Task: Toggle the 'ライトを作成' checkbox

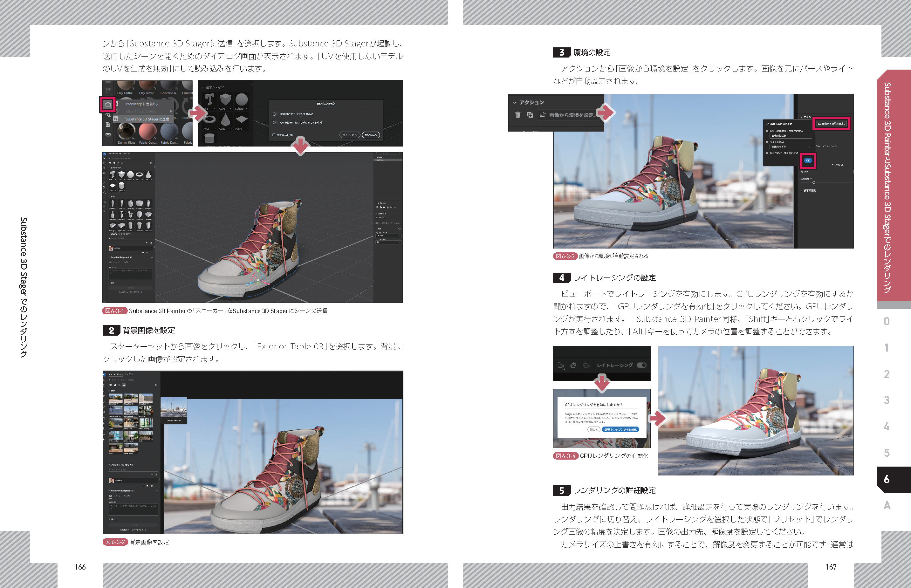Action: (767, 142)
